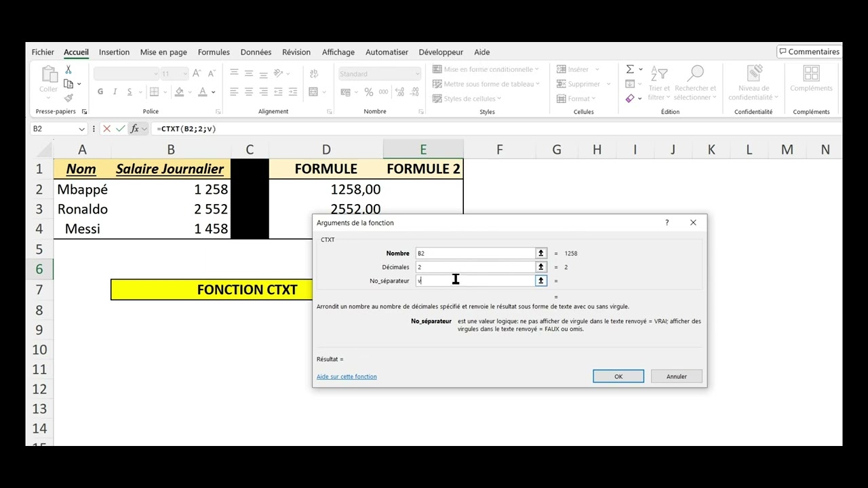Viewport: 868px width, 488px height.
Task: Click the collapse arrow for Nombre field
Action: 540,253
